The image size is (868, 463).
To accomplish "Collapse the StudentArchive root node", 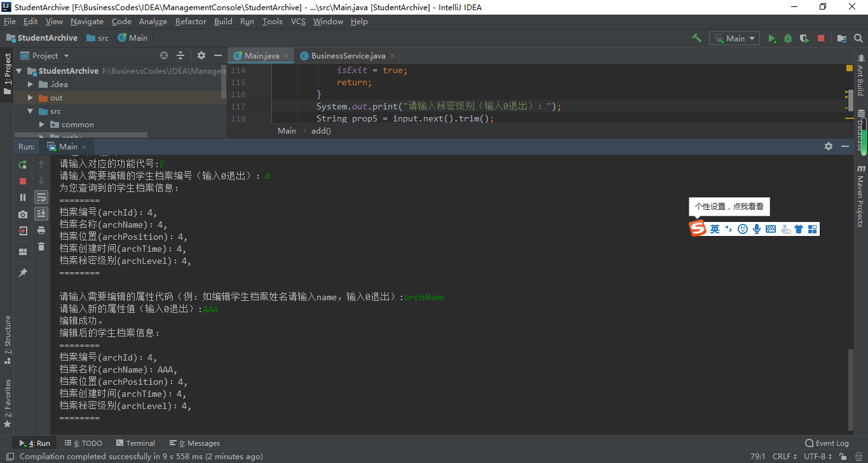I will 18,71.
